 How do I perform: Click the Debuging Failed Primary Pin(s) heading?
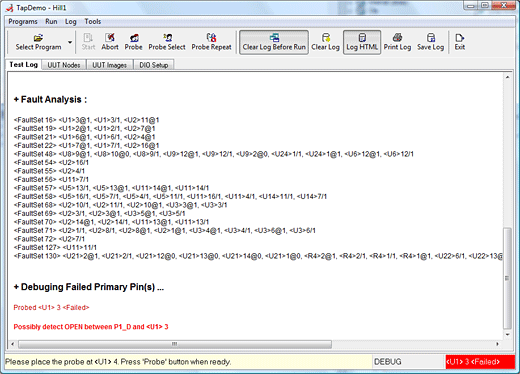click(x=89, y=287)
